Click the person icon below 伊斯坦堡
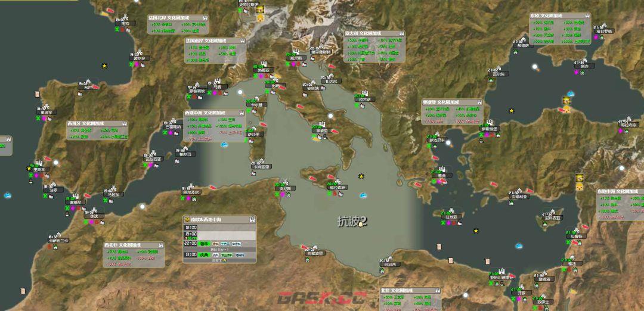This screenshot has width=644, height=311. click(481, 141)
